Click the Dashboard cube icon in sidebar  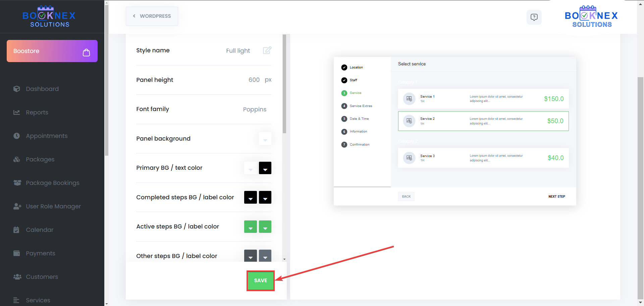coord(17,89)
